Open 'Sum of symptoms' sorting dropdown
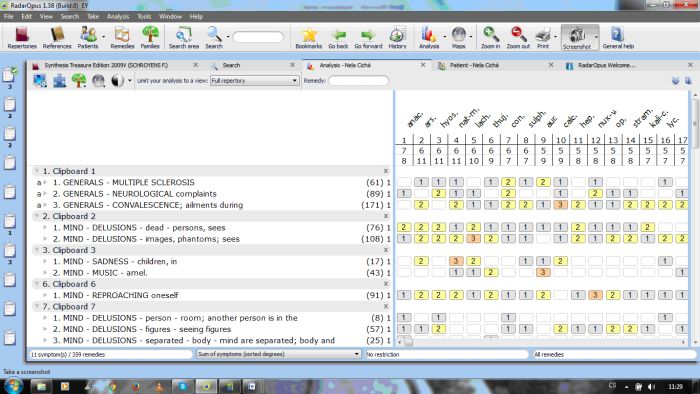 click(x=279, y=354)
